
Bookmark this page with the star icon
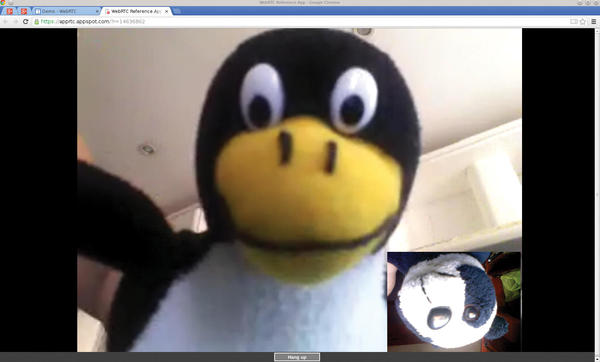(x=583, y=21)
